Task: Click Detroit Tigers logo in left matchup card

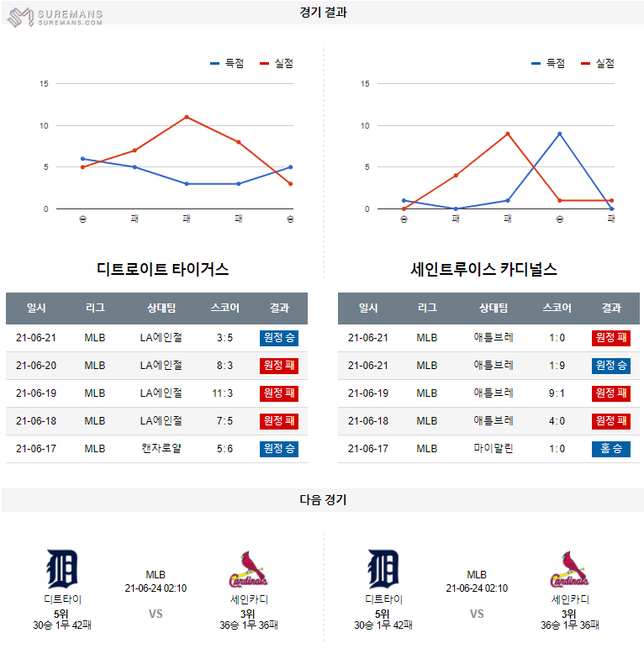Action: click(x=63, y=569)
